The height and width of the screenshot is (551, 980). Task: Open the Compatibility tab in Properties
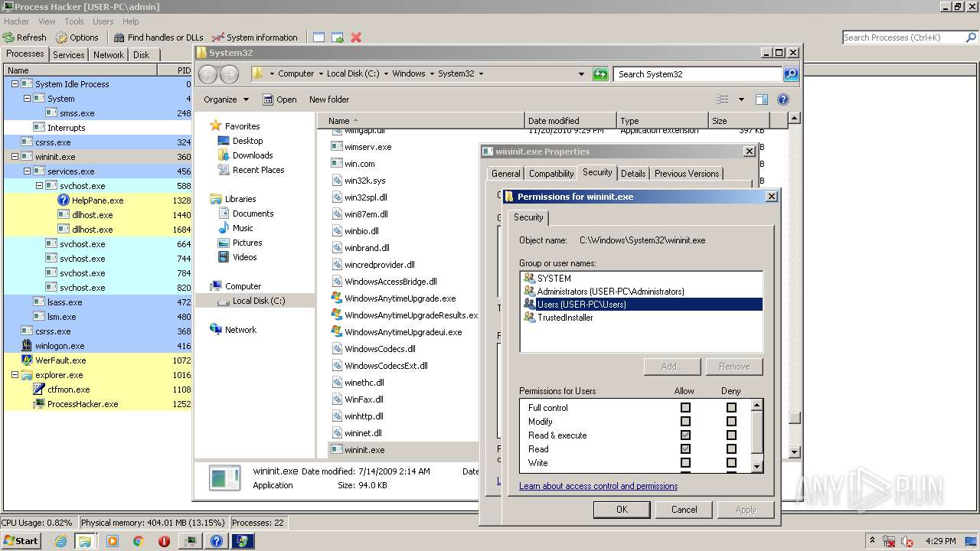point(551,174)
